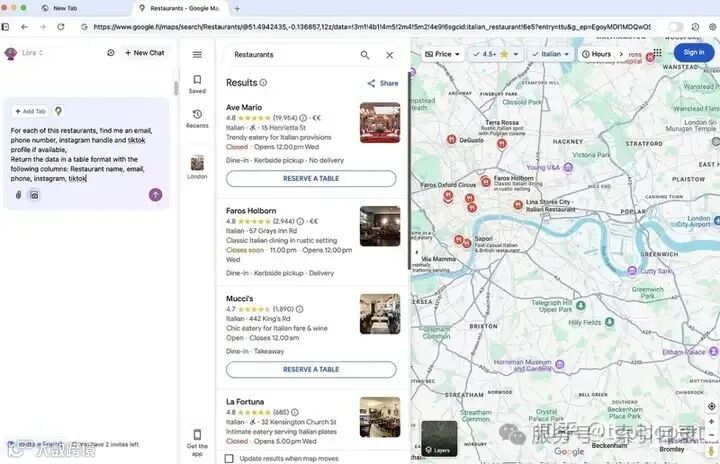The height and width of the screenshot is (464, 720).
Task: Click the info icon next to Results
Action: pos(263,83)
